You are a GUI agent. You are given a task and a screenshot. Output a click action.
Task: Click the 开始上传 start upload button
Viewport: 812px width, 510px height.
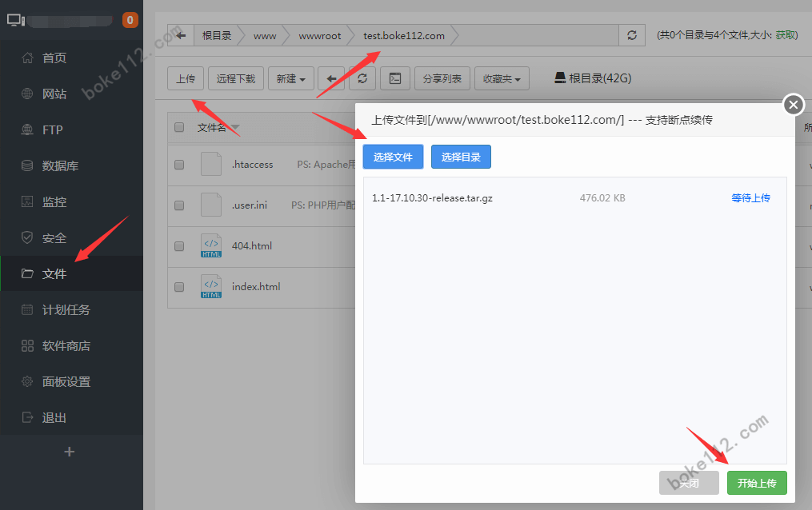pos(756,483)
